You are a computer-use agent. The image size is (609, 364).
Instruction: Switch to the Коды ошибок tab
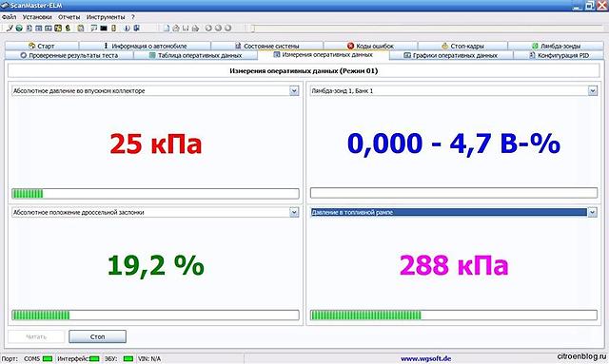point(370,46)
